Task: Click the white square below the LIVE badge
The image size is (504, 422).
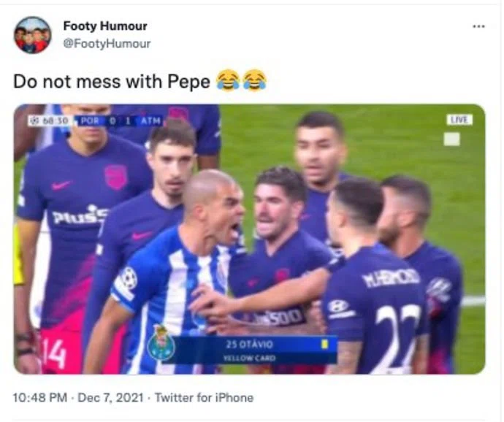Action: coord(452,139)
